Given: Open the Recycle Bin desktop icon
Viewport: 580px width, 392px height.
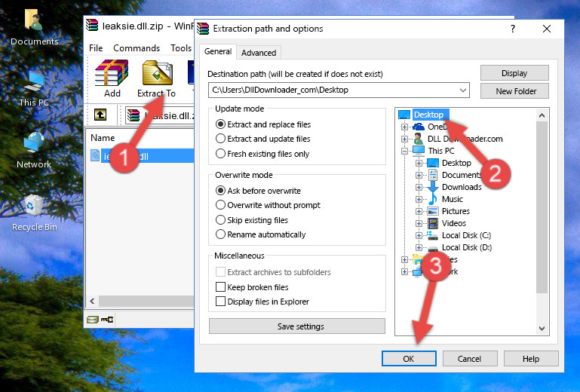Looking at the screenshot, I should click(x=34, y=213).
